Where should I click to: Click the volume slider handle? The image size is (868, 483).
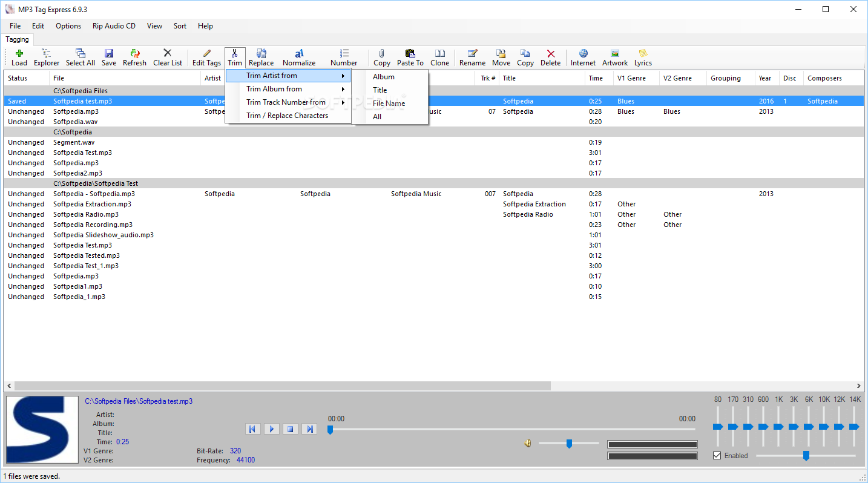tap(569, 444)
